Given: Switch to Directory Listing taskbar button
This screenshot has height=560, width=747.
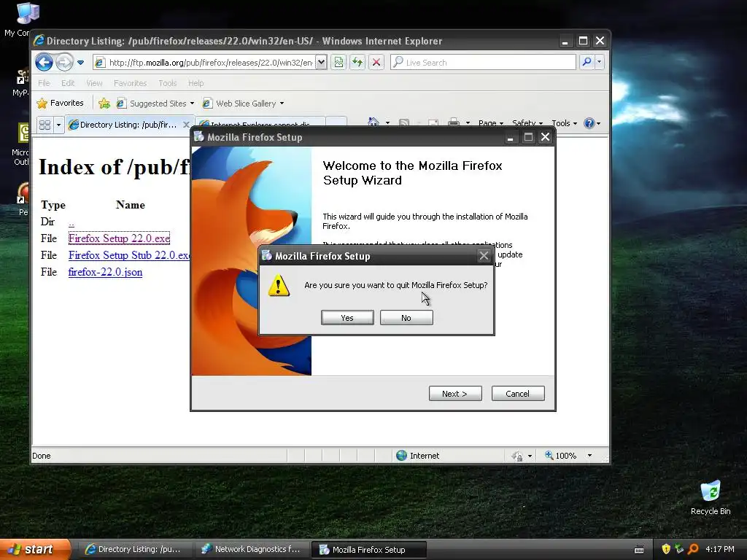Looking at the screenshot, I should tap(134, 549).
